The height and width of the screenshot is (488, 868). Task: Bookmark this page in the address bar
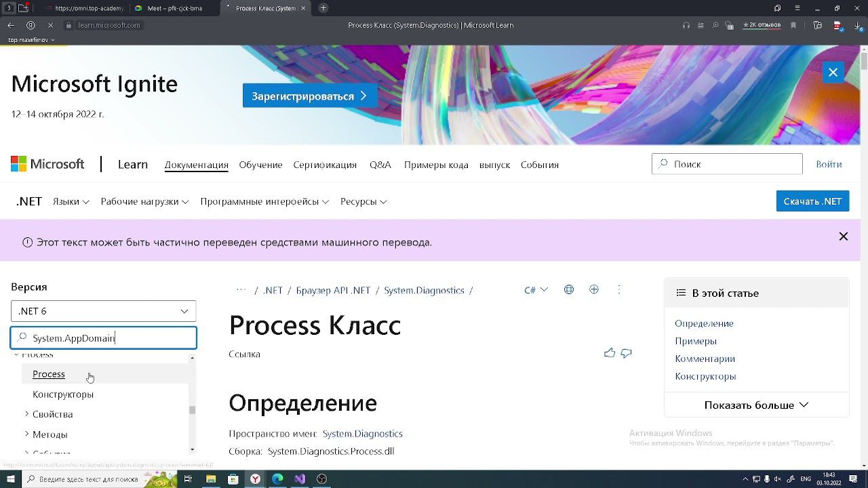[x=793, y=25]
